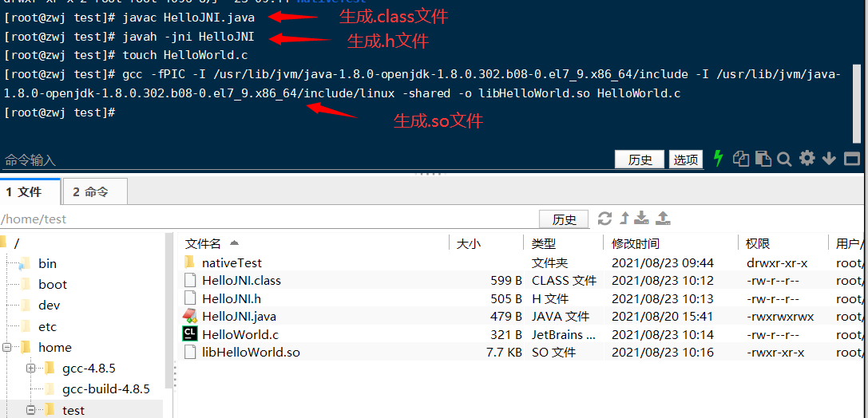
Task: Click the dev folder icon in tree
Action: click(25, 305)
